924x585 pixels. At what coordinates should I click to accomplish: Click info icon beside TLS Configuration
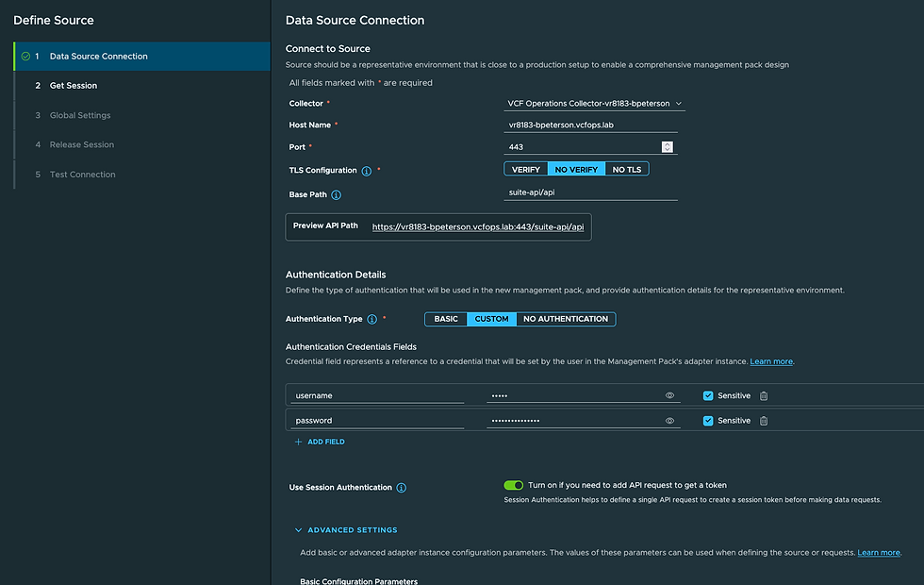pos(367,171)
